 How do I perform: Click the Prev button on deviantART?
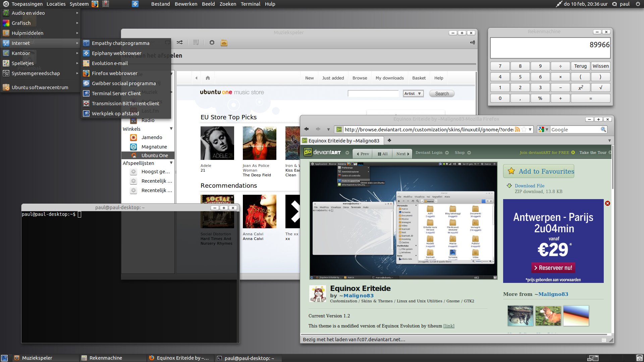[x=363, y=154]
